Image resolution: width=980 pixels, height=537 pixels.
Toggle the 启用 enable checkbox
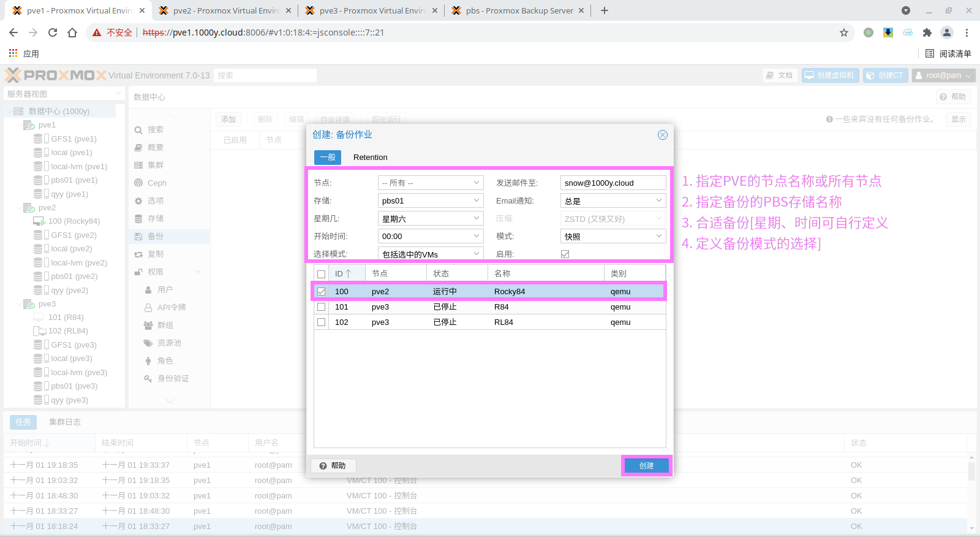tap(565, 254)
